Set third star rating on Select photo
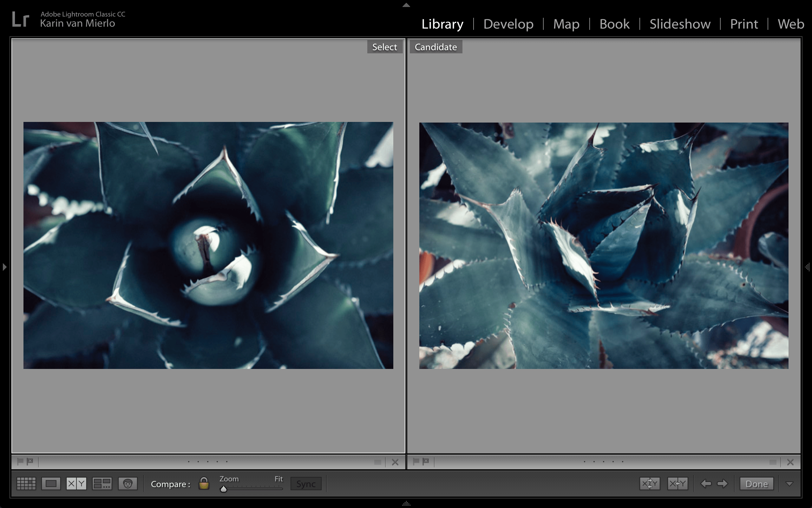Viewport: 812px width, 508px height. pos(208,462)
